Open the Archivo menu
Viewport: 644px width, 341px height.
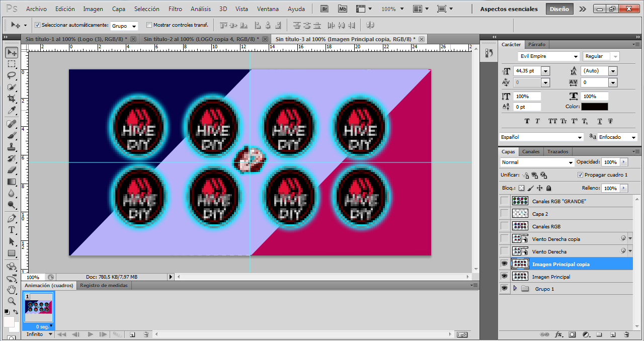(x=36, y=9)
